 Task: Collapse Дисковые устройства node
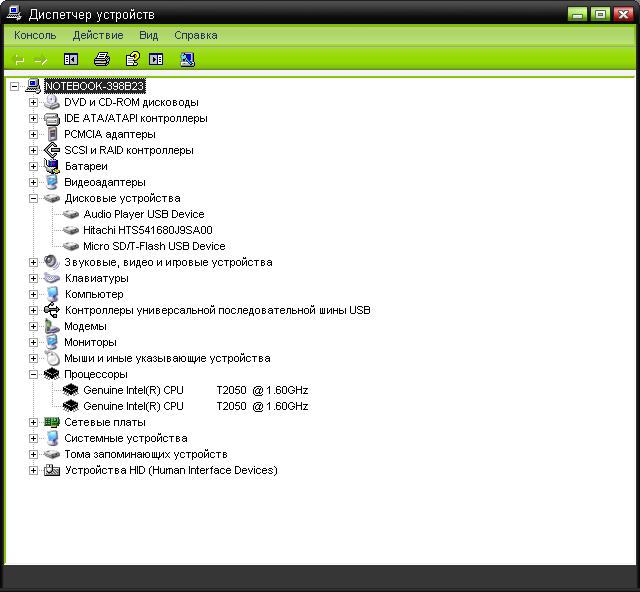[33, 198]
